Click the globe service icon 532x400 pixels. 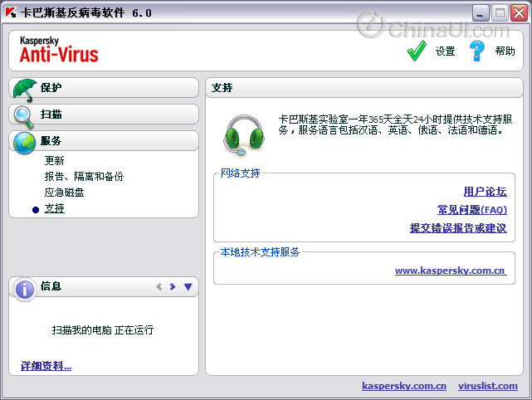24,143
